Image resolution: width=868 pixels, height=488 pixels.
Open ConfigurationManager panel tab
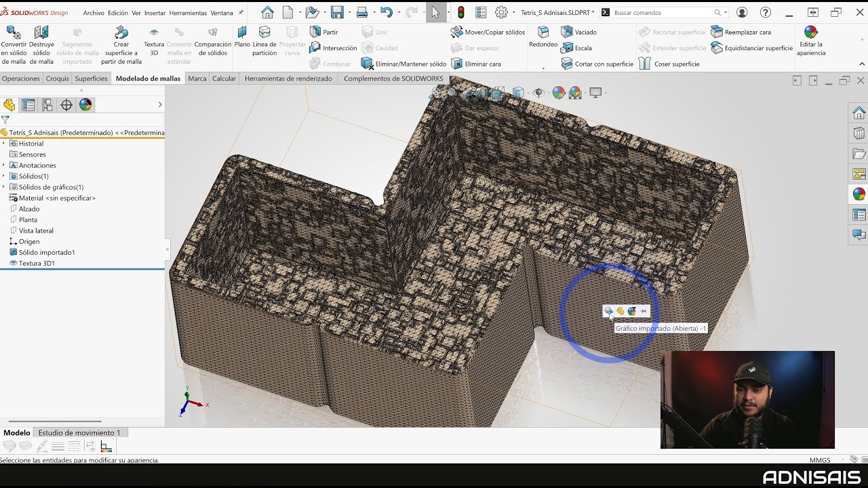click(x=47, y=104)
